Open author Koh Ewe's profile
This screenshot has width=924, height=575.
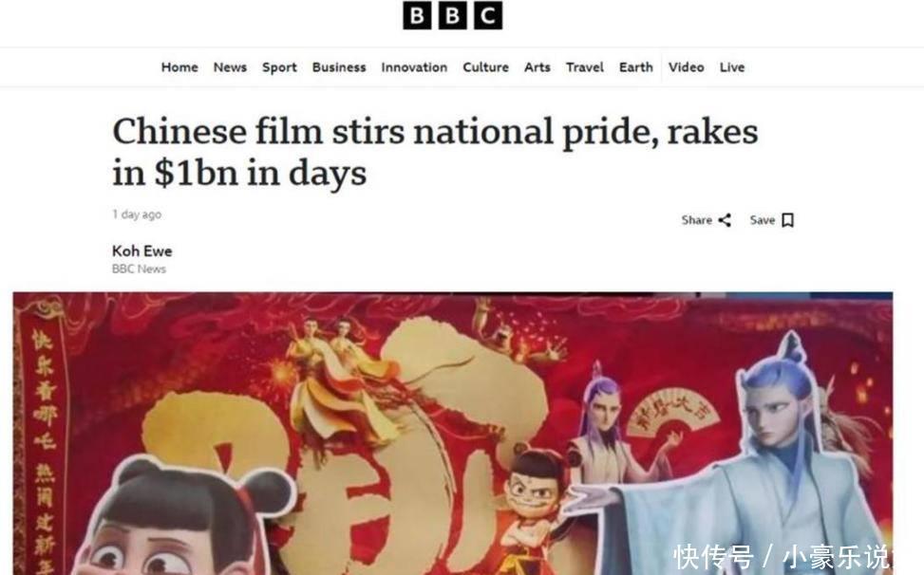pyautogui.click(x=142, y=251)
